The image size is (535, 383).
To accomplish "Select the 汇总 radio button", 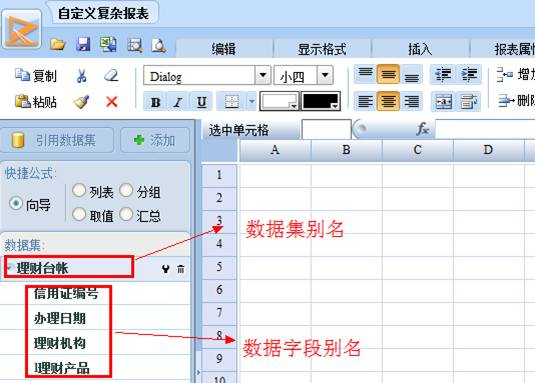I will click(126, 215).
